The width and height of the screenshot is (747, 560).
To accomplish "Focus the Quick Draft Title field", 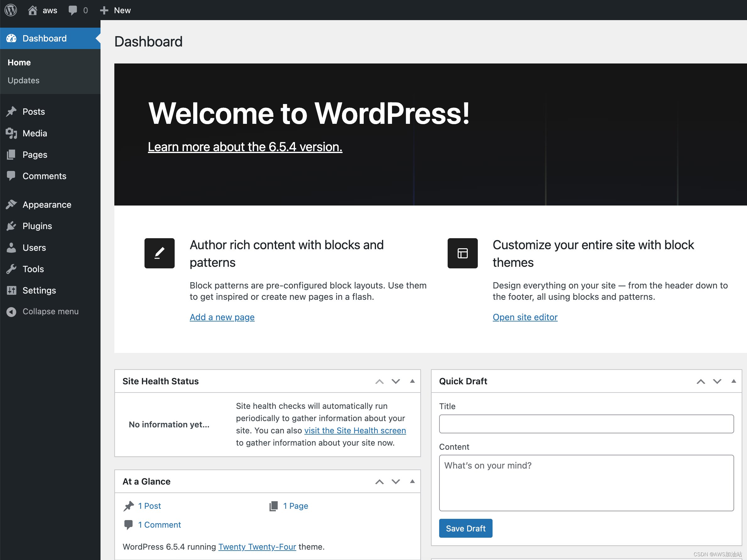I will click(586, 424).
